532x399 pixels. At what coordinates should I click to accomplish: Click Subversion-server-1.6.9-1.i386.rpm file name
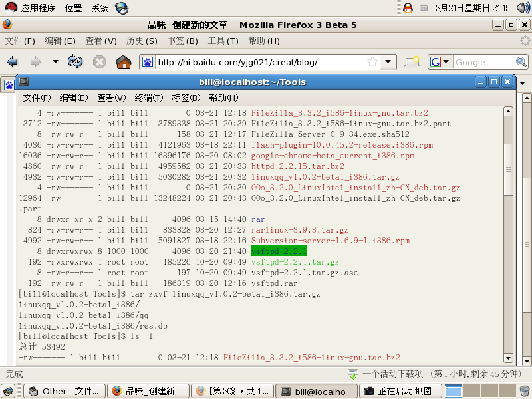click(331, 241)
